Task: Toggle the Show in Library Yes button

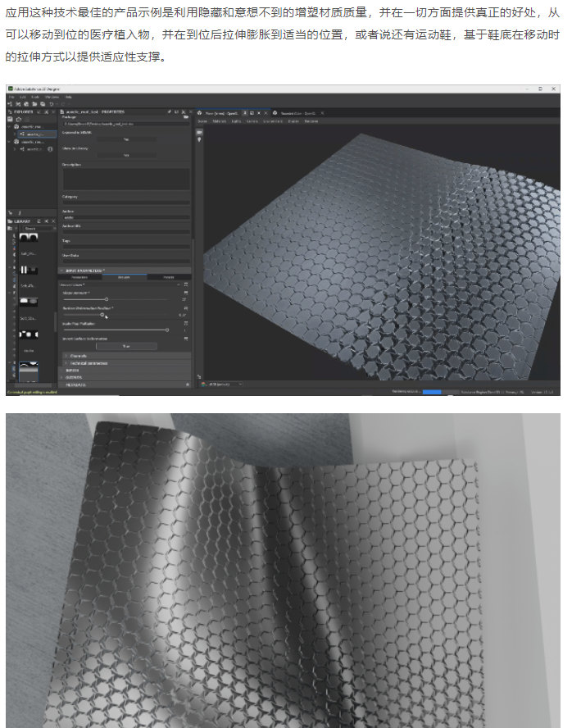Action: coord(126,155)
